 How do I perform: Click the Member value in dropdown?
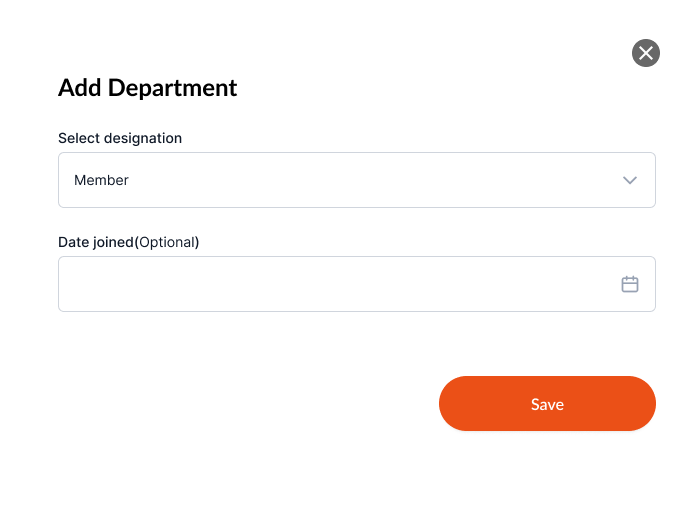pos(101,180)
